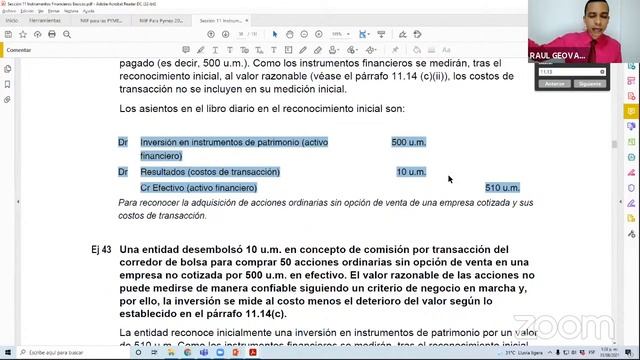Select the insert text tool
This screenshot has height=360, width=640.
(259, 50)
